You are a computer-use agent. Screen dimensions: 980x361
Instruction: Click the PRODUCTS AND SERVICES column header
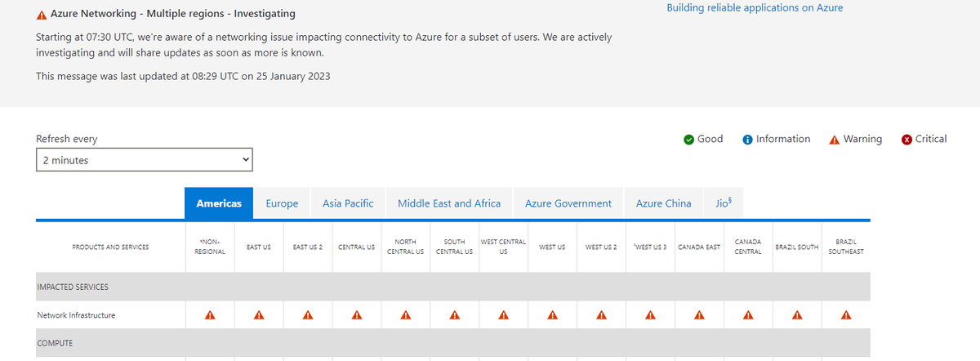(x=111, y=247)
